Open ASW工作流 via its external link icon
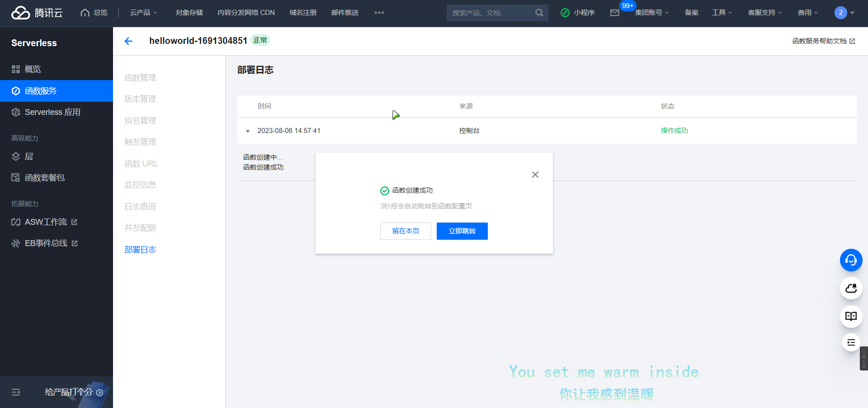Screen dimensions: 868x408 (74, 222)
